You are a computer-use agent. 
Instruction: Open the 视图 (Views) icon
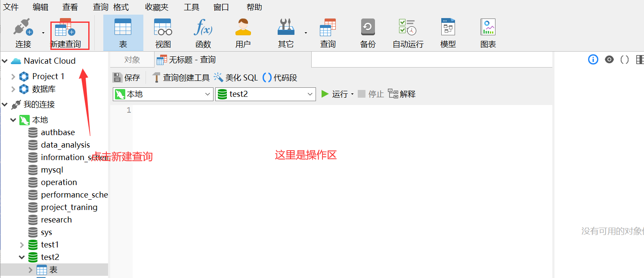coord(163,30)
